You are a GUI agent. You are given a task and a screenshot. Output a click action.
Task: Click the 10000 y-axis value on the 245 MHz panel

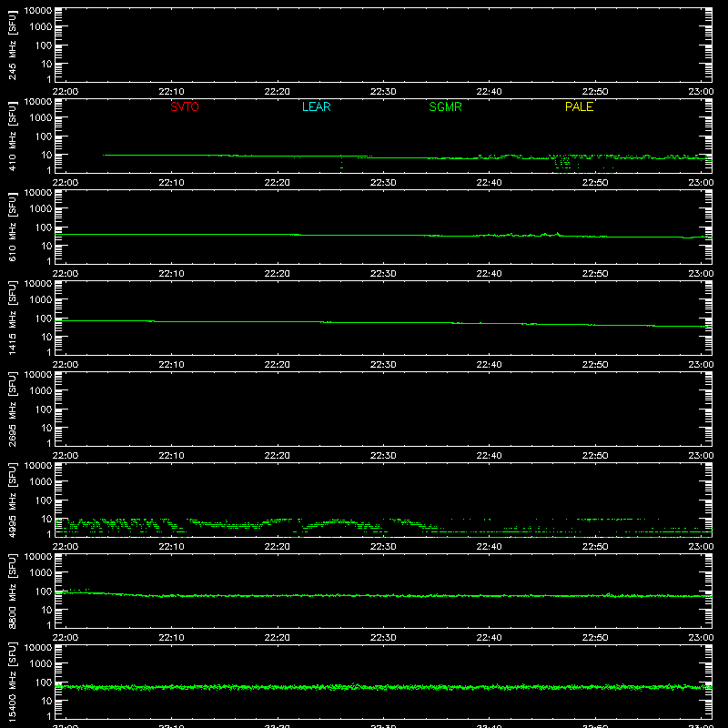38,11
